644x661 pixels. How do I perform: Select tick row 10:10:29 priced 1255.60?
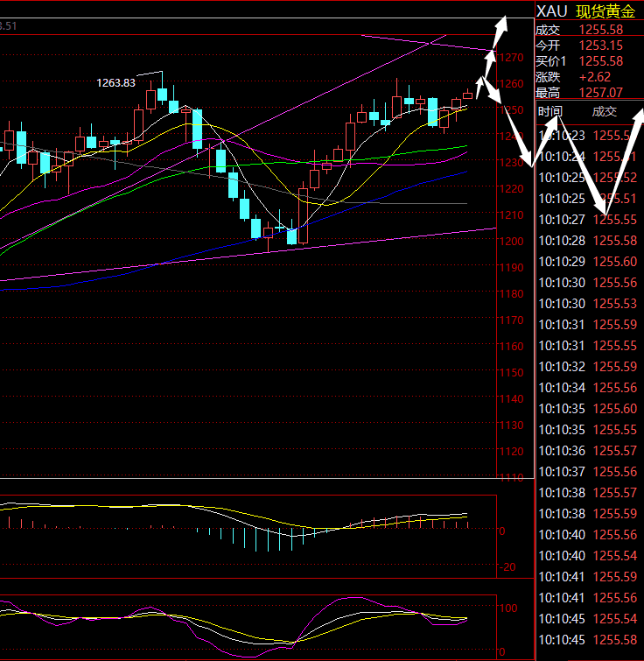589,262
